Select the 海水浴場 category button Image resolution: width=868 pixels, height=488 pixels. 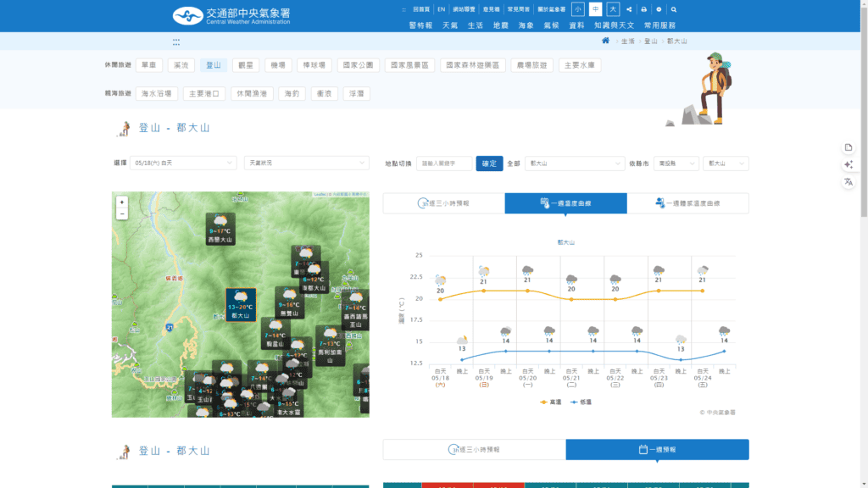click(x=157, y=94)
